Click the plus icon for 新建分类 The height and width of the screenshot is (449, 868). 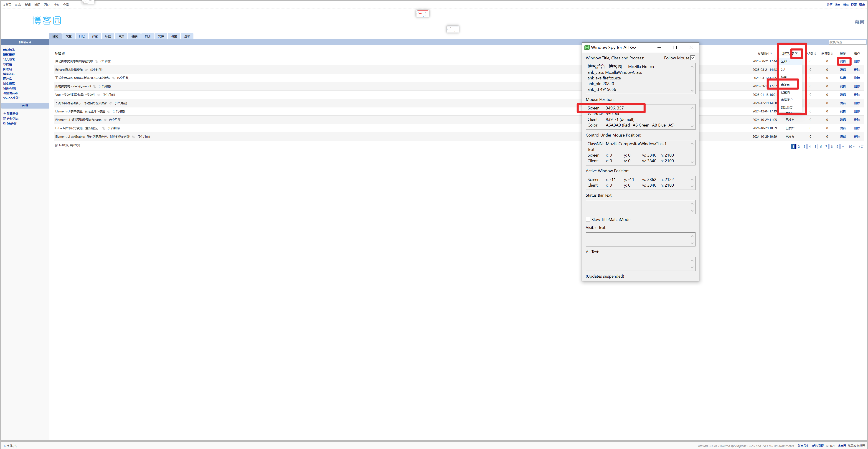5,114
